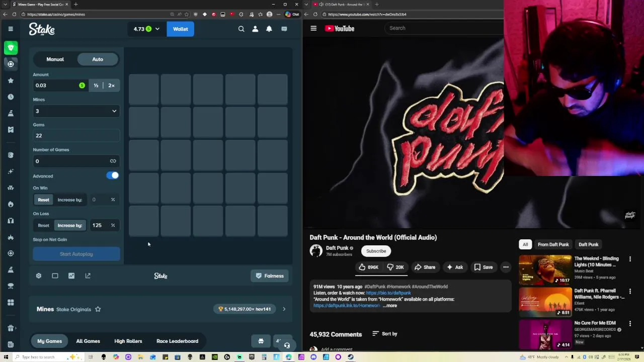
Task: Open the favorites star in Stake sidebar
Action: [11, 80]
